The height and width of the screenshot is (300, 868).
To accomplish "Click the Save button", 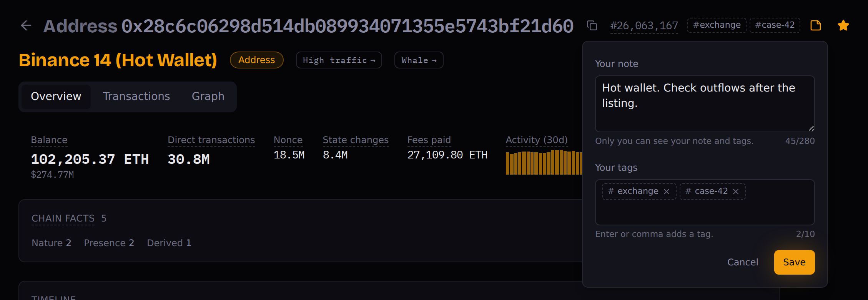I will 794,262.
